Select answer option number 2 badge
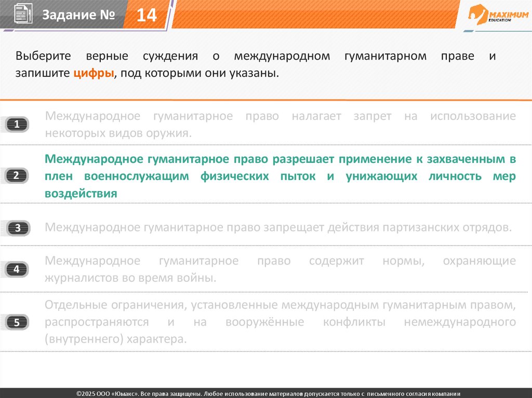The image size is (532, 398). click(17, 175)
